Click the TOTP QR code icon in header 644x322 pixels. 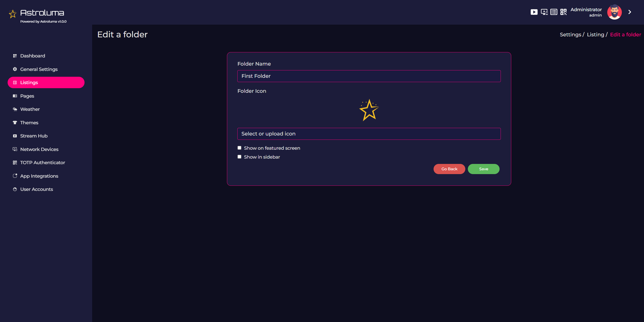click(x=563, y=12)
